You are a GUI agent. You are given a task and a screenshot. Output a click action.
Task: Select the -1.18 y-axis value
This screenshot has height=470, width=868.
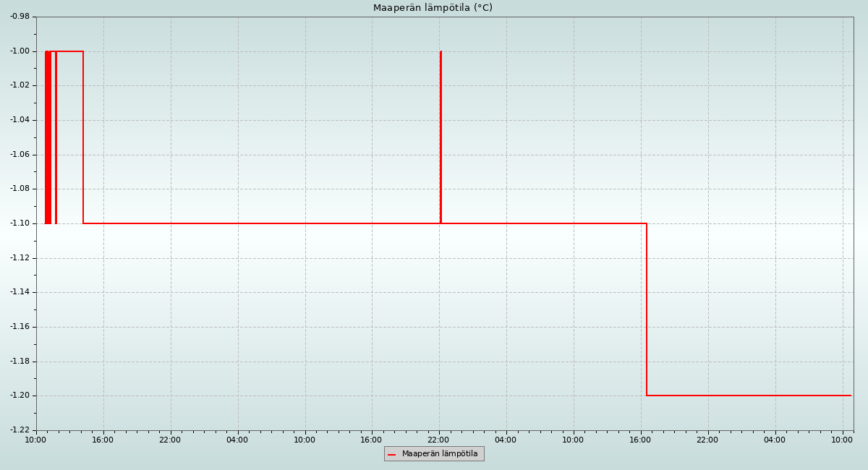tap(20, 362)
